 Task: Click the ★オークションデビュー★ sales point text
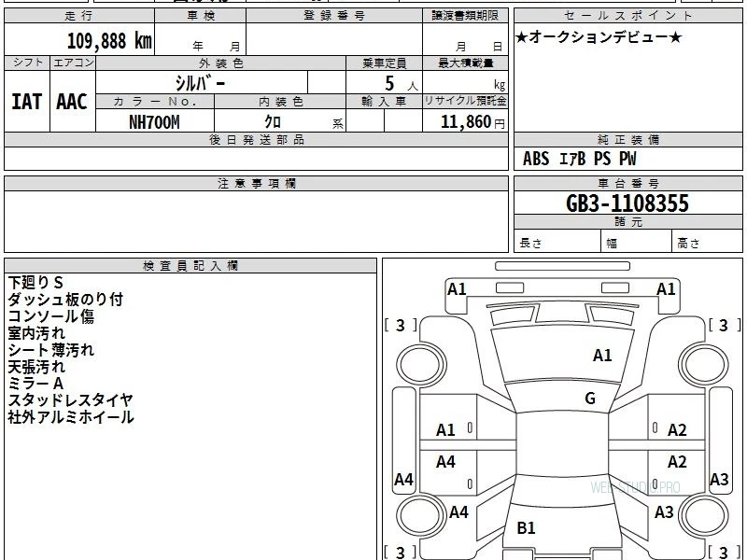(x=599, y=37)
